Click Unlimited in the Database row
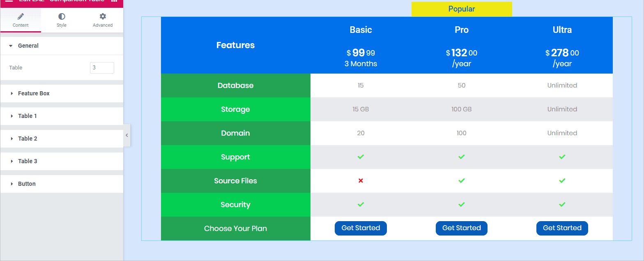 pos(562,85)
